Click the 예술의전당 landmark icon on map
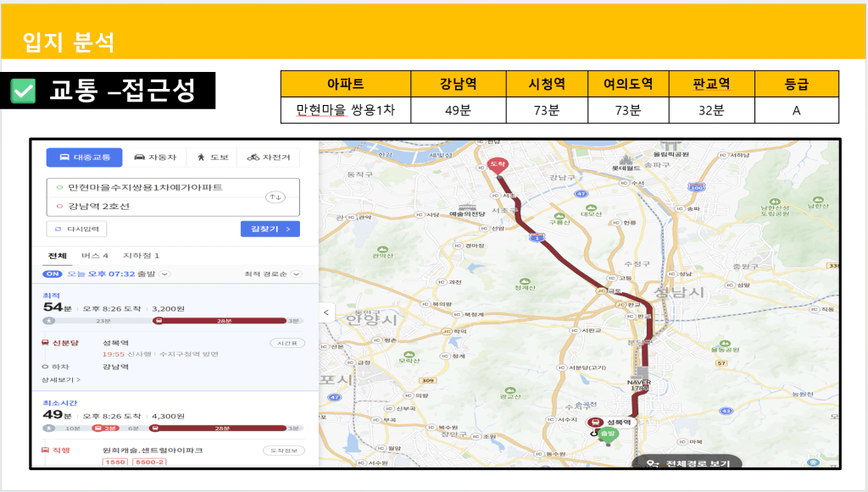868x492 pixels. coord(467,207)
